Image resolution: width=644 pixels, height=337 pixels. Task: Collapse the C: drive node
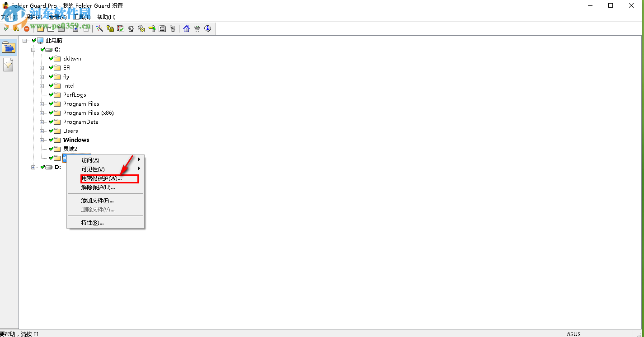pos(33,50)
